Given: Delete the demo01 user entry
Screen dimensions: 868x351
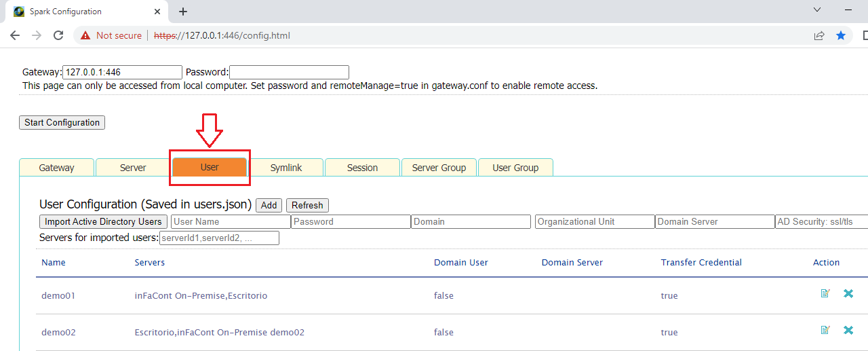Looking at the screenshot, I should [848, 293].
